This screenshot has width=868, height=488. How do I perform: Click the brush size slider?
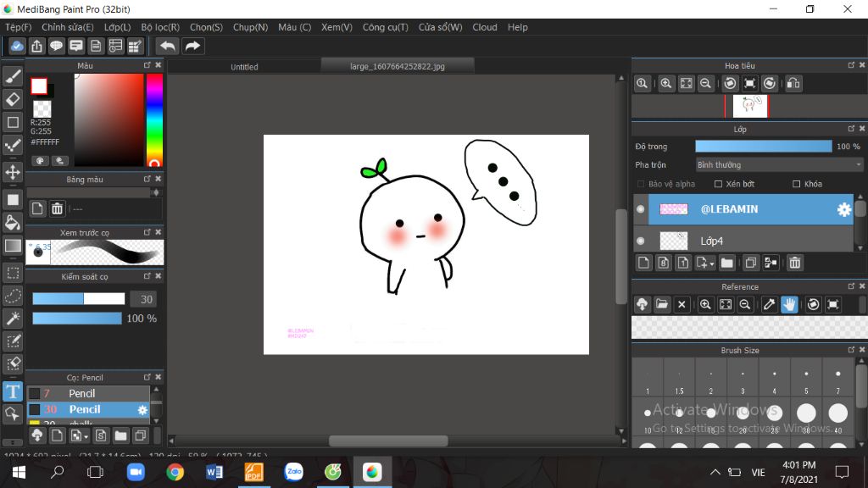coord(79,299)
